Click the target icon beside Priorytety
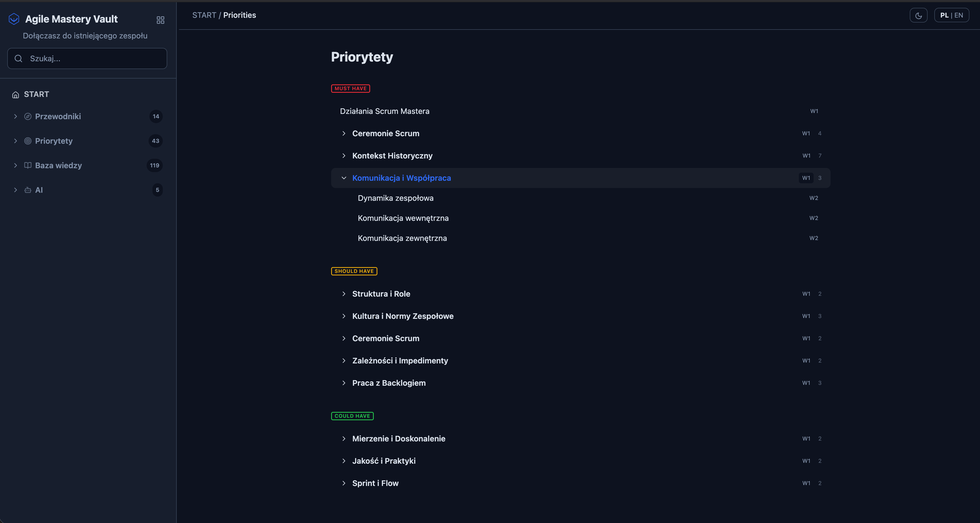 [28, 141]
